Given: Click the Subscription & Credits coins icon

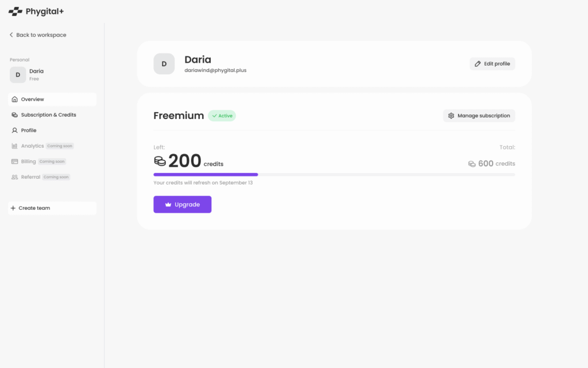Looking at the screenshot, I should [15, 115].
